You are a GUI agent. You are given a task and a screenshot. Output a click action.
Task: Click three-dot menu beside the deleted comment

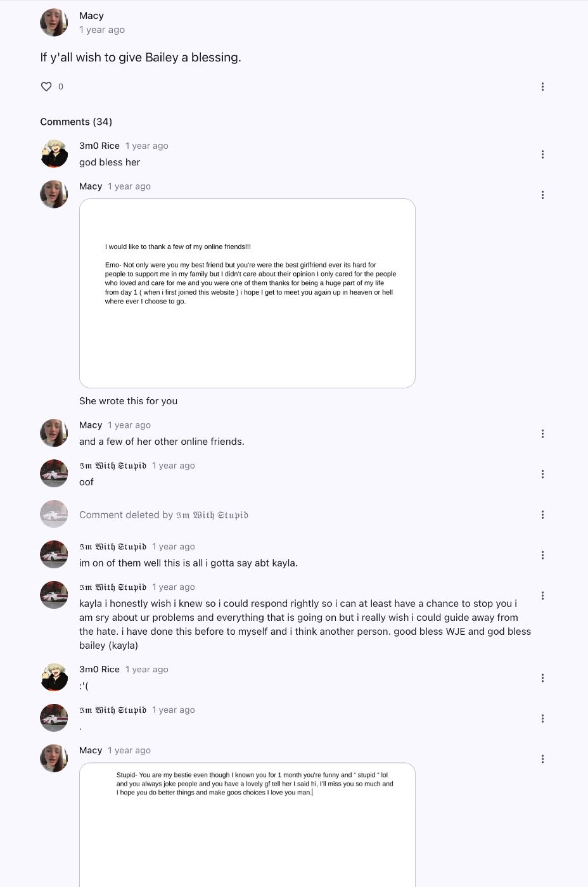pyautogui.click(x=542, y=515)
